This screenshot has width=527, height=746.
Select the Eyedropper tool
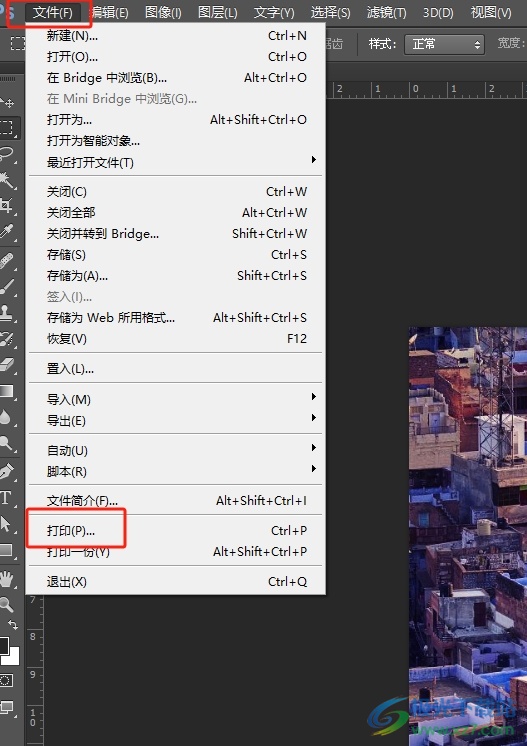[7, 231]
